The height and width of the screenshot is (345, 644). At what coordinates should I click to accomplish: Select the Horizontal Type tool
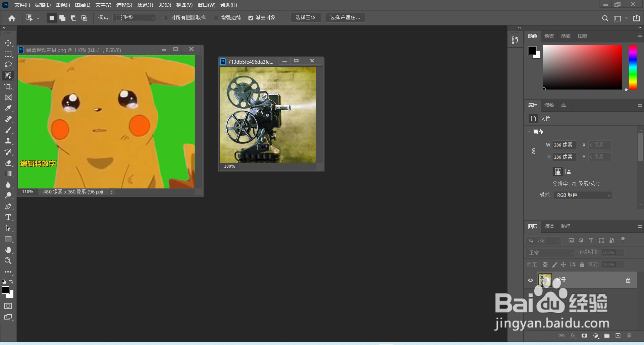tap(8, 217)
